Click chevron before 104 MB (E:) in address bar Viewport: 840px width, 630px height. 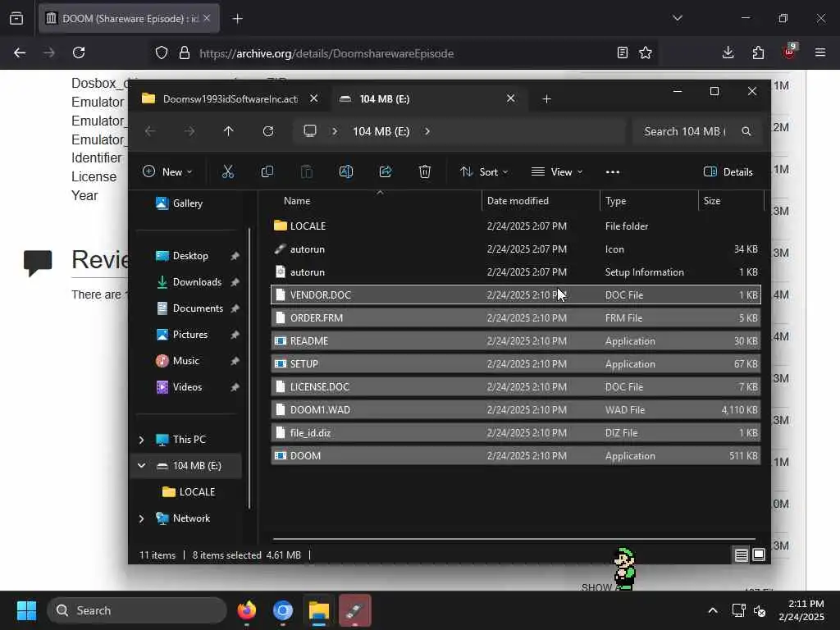pyautogui.click(x=335, y=131)
